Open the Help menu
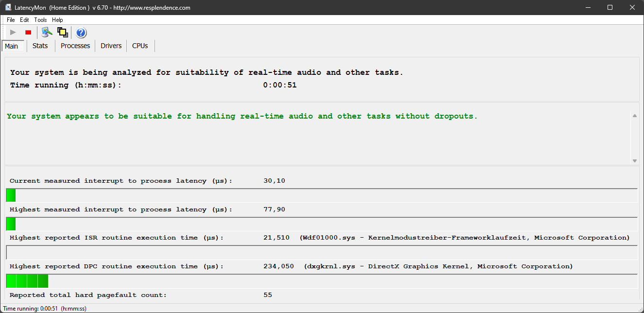This screenshot has width=644, height=313. 57,20
